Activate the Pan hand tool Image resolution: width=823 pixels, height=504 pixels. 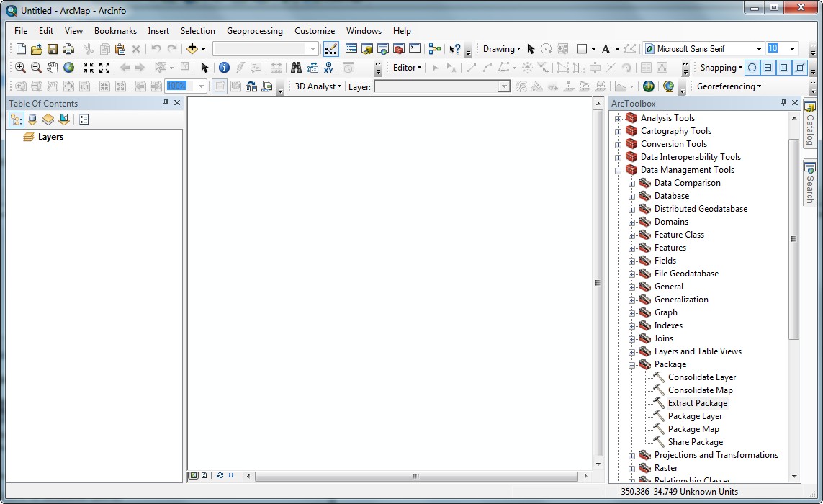pos(53,68)
